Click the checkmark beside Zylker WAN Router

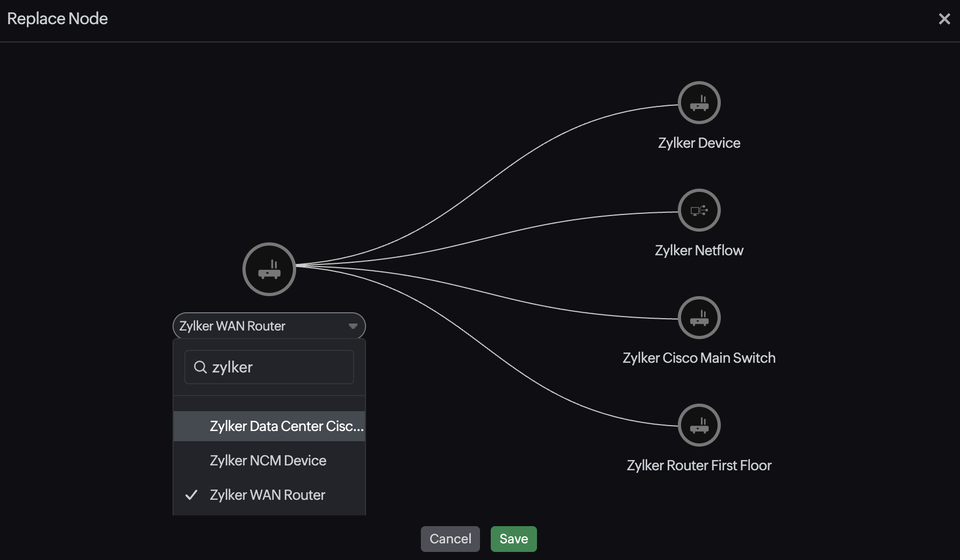191,495
